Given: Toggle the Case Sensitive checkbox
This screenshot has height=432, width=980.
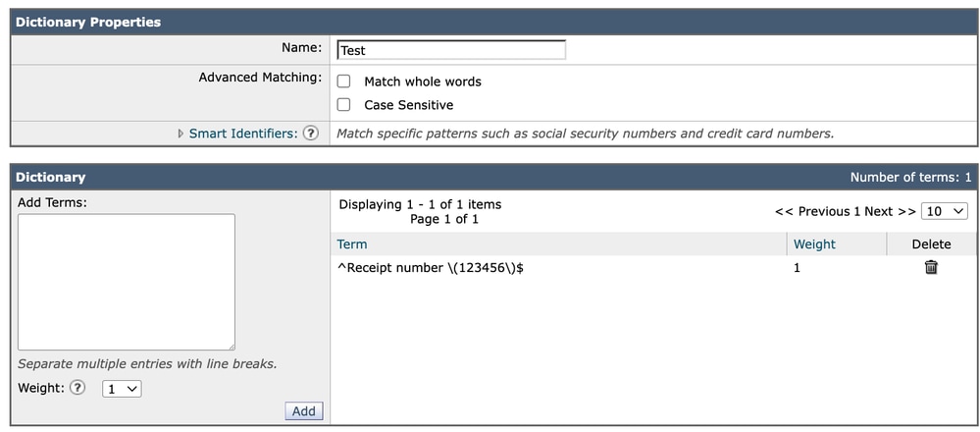Looking at the screenshot, I should (x=343, y=105).
